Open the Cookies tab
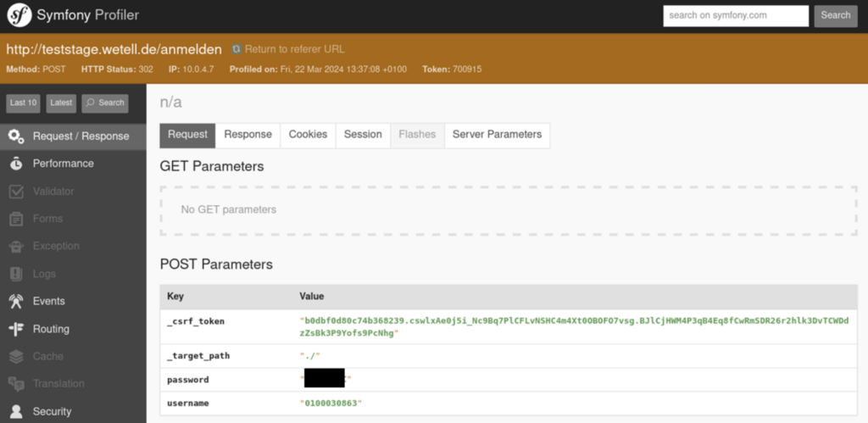The width and height of the screenshot is (868, 423). click(308, 135)
